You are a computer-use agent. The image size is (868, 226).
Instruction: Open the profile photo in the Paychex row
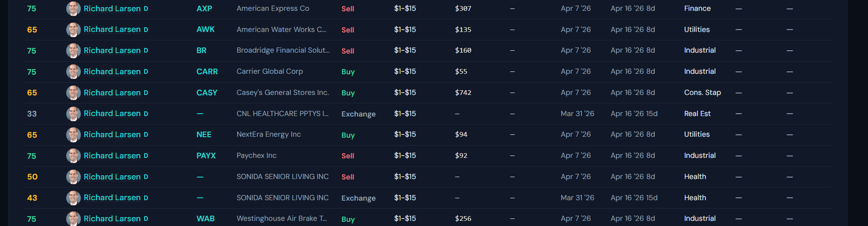tap(73, 156)
